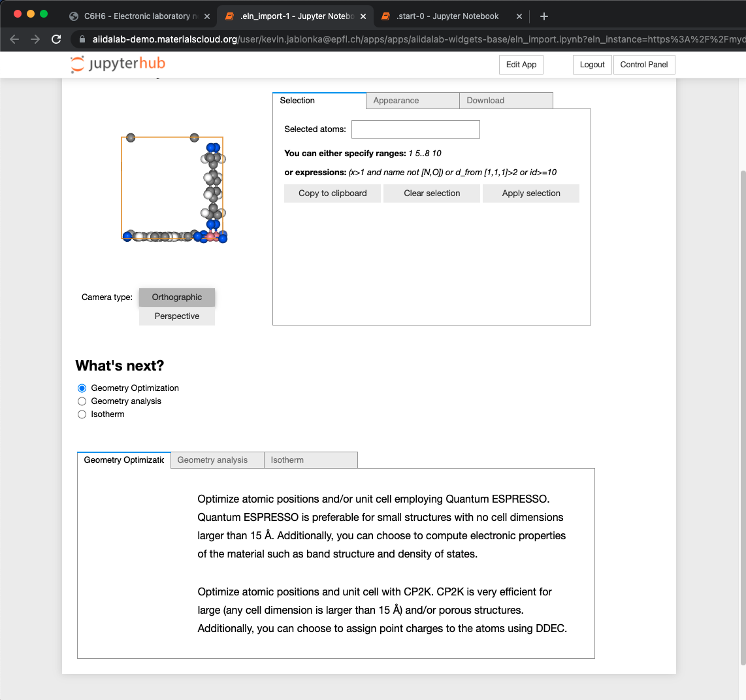Screen dimensions: 746x700
Task: Click the Copy to clipboard button
Action: 332,193
